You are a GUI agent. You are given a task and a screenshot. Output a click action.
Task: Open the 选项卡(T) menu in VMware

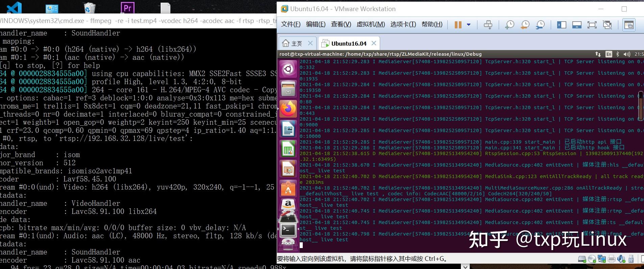[x=403, y=24]
